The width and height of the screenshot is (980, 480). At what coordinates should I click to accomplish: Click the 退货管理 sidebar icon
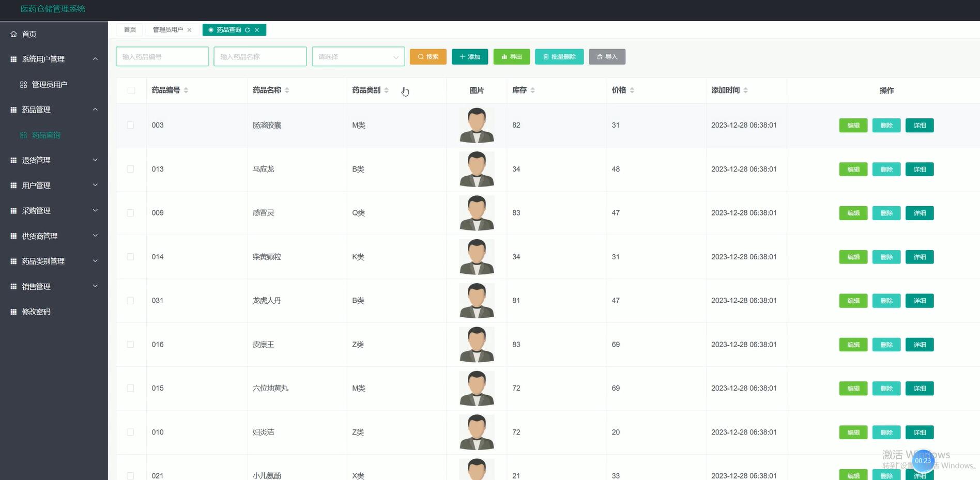(13, 160)
